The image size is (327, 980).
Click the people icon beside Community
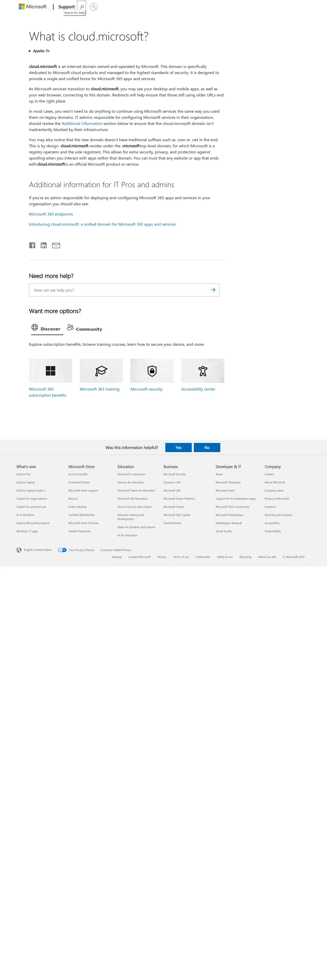point(70,327)
